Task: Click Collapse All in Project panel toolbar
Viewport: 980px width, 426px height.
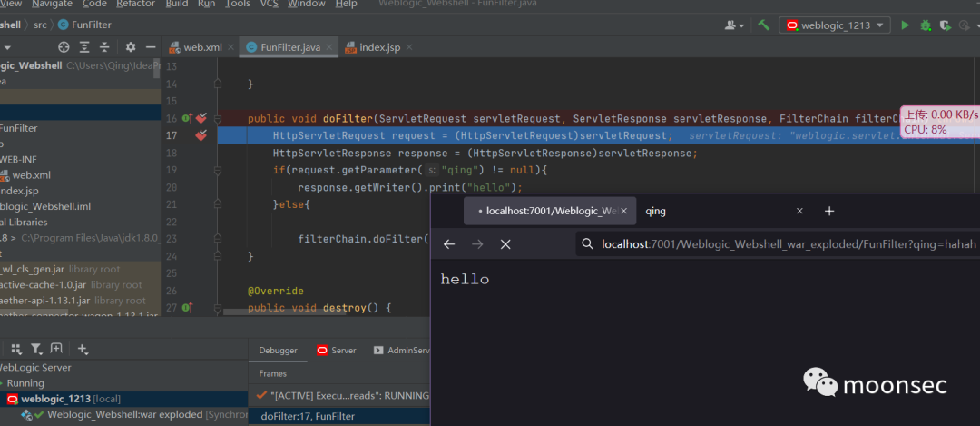Action: (x=104, y=47)
